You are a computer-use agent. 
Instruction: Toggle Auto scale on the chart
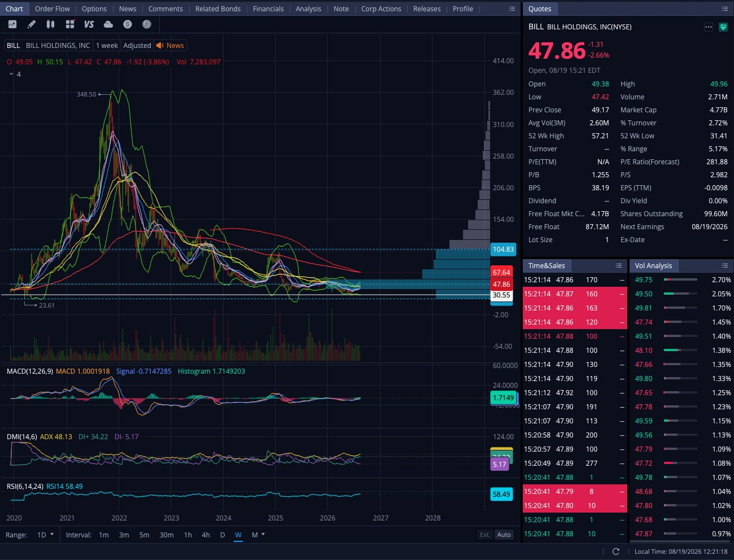tap(504, 535)
